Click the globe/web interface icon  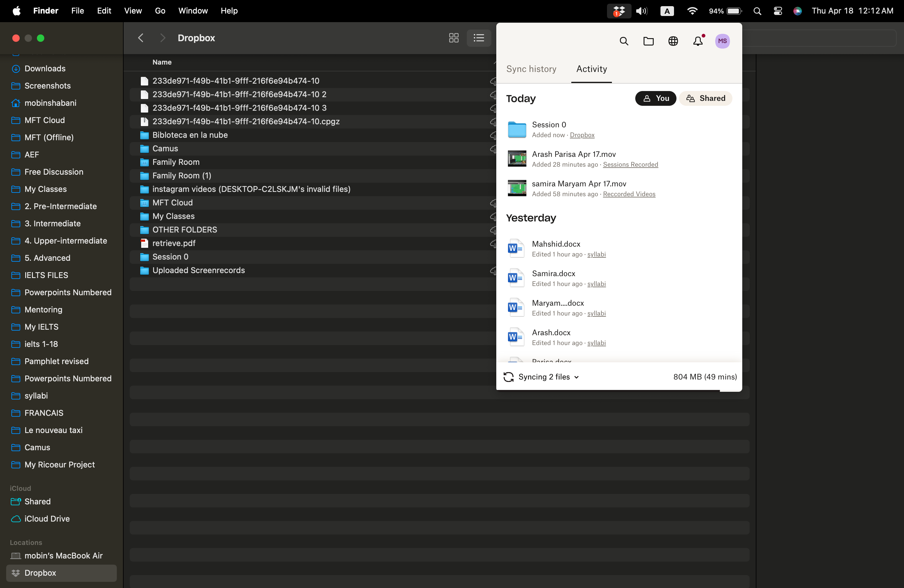[x=673, y=41]
